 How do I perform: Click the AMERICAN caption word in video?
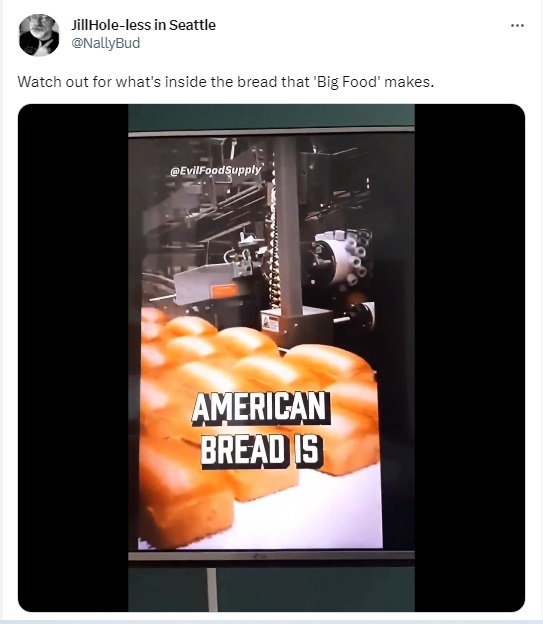pyautogui.click(x=261, y=408)
